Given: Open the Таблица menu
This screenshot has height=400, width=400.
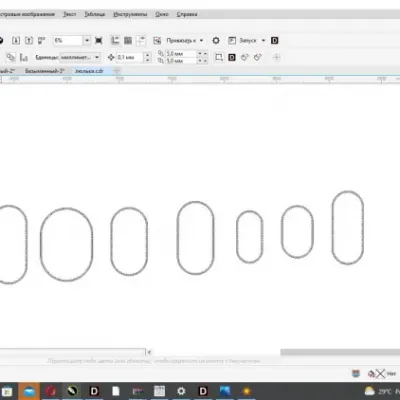Looking at the screenshot, I should [95, 14].
